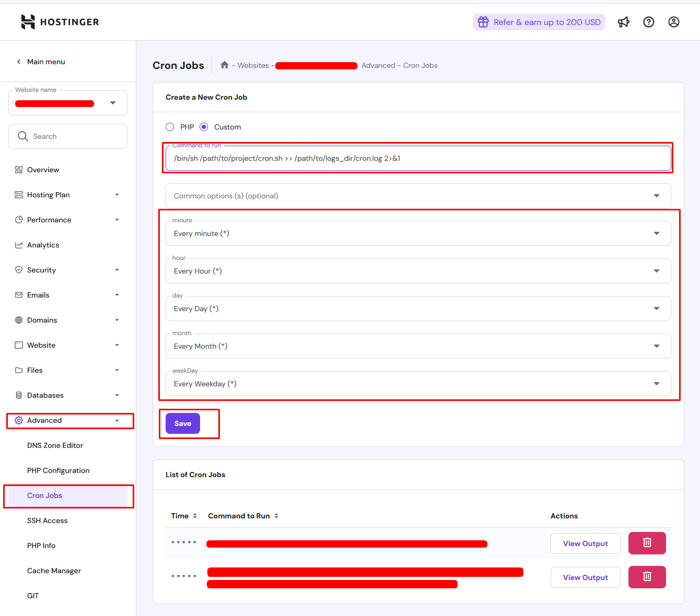Open the help question mark icon
Image resolution: width=700 pixels, height=616 pixels.
(648, 22)
